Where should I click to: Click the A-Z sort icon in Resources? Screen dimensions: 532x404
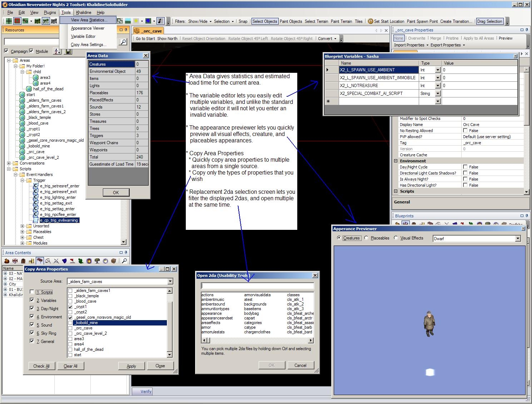pos(57,51)
